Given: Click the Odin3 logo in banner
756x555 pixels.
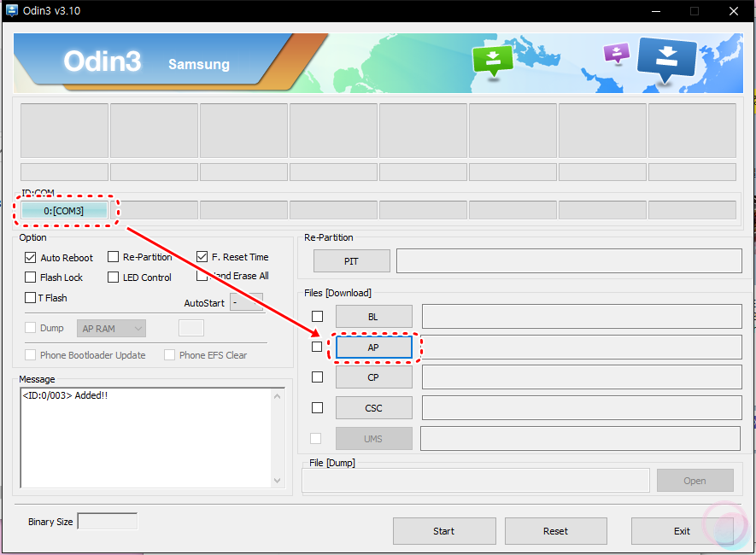Looking at the screenshot, I should tap(103, 61).
